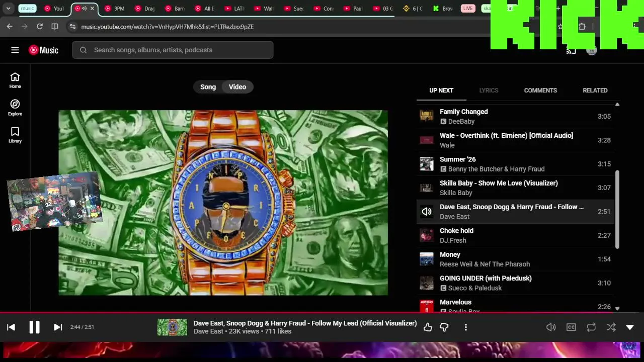644x362 pixels.
Task: Click the Skilla Baby artist name in queue
Action: pos(456,193)
